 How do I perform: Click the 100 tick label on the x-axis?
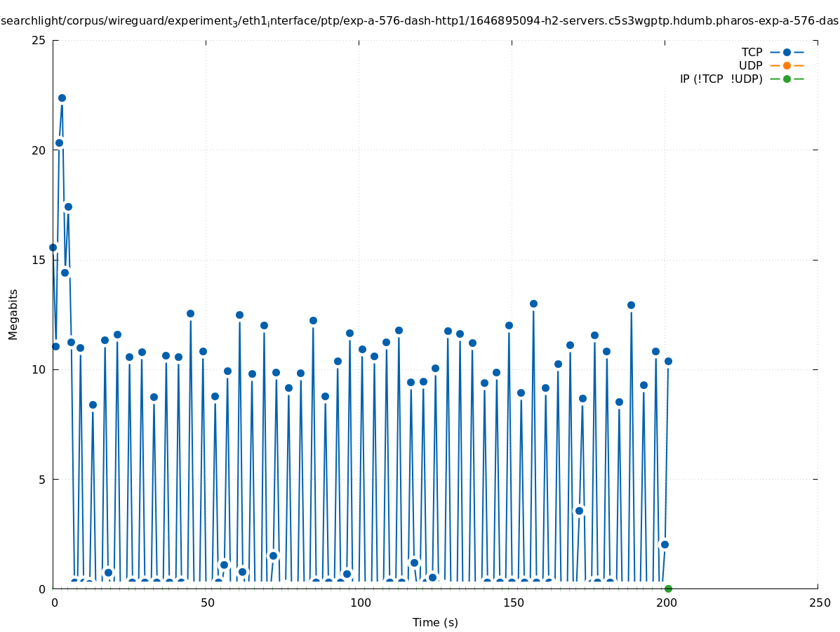click(359, 603)
